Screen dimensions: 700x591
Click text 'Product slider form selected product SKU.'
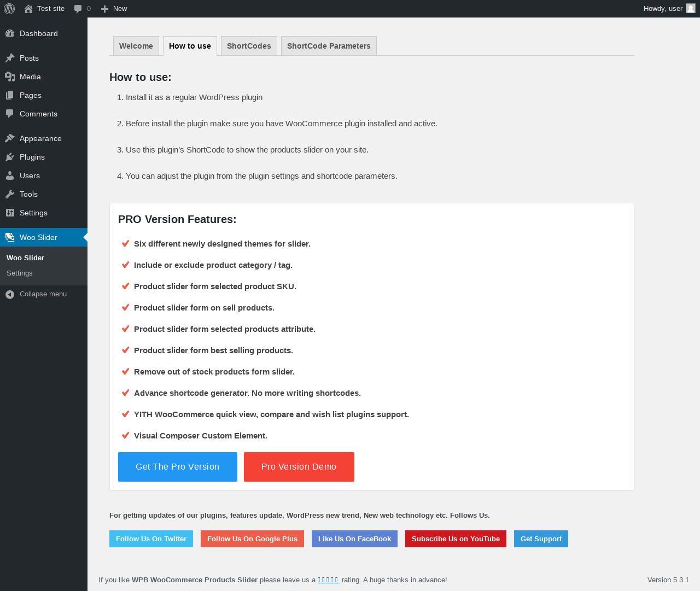point(215,286)
